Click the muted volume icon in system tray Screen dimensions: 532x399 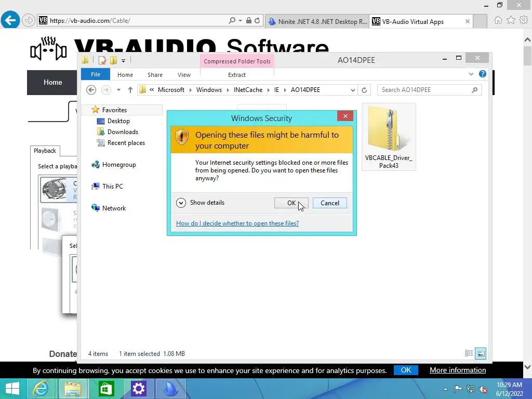(x=483, y=389)
